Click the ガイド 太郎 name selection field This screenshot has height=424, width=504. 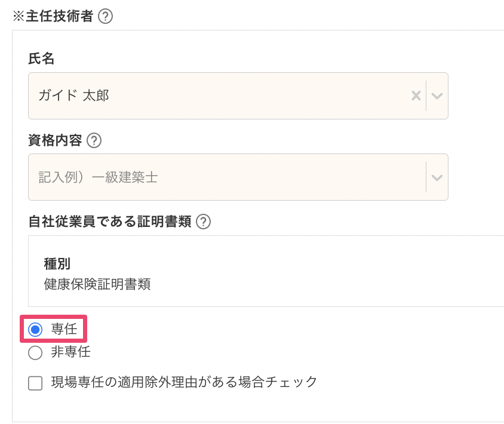[x=221, y=96]
